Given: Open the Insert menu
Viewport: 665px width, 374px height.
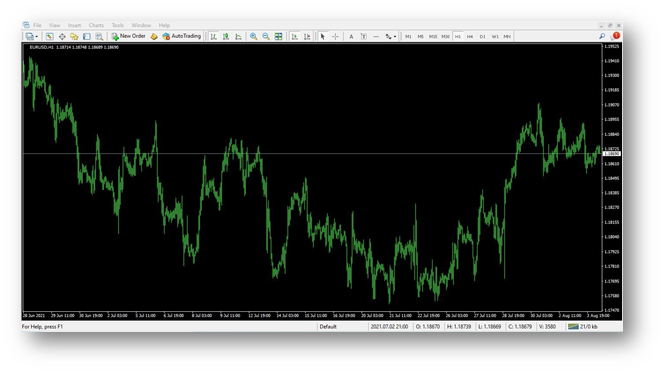Looking at the screenshot, I should tap(74, 25).
